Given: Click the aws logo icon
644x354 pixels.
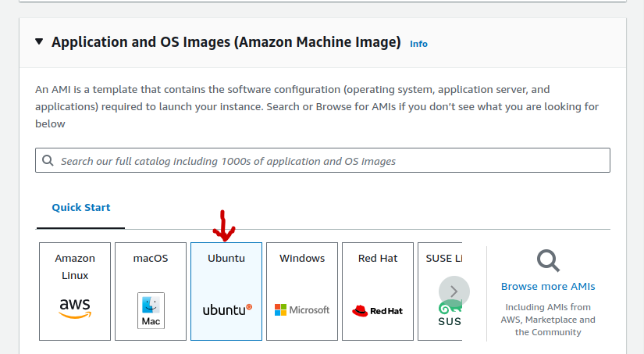Looking at the screenshot, I should 75,309.
